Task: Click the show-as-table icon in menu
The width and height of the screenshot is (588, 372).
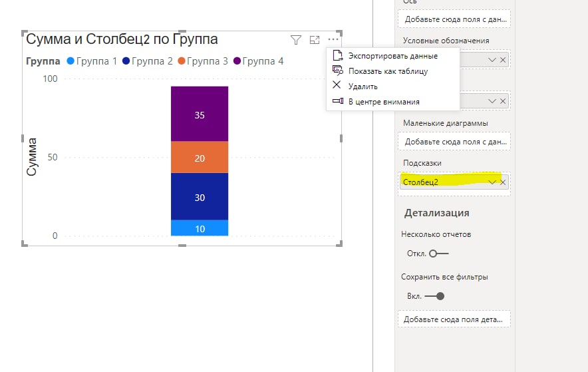Action: 337,70
